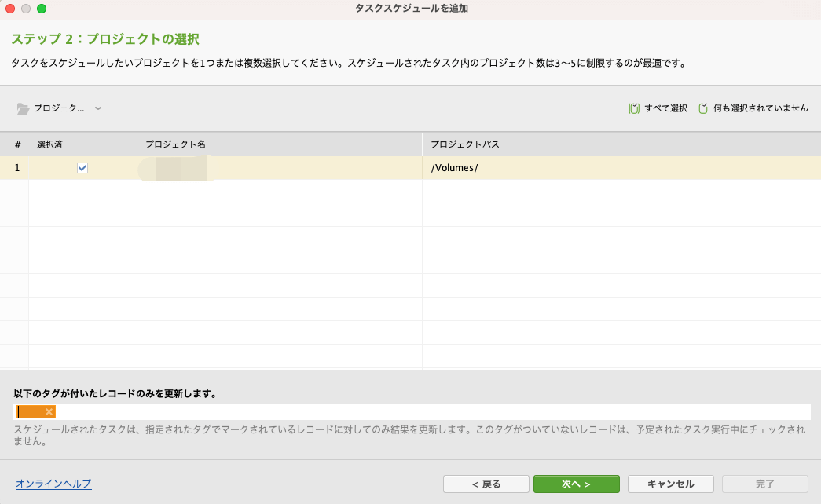Click the < 戻る button
The height and width of the screenshot is (504, 821).
[x=486, y=484]
